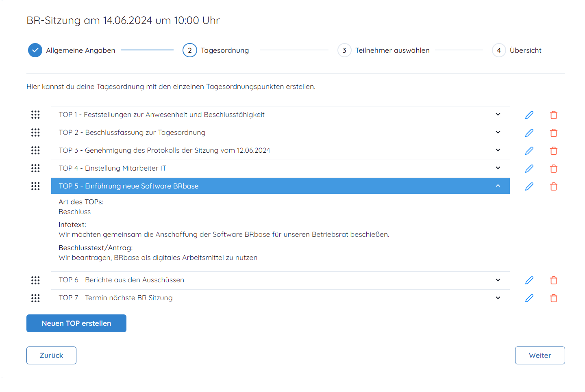Select the TOP 6 Berichte aus den Ausschüssen title
Image resolution: width=585 pixels, height=392 pixels.
[x=122, y=280]
